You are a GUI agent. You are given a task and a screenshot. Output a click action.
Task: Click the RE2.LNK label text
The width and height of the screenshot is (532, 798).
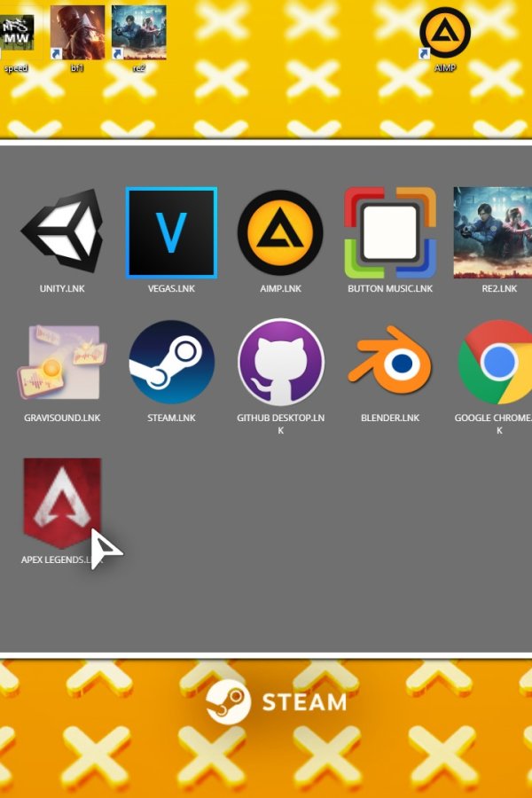(499, 288)
